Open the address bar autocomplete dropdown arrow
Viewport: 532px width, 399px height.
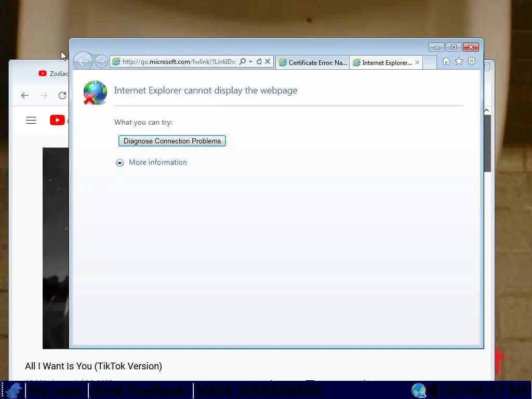[250, 62]
